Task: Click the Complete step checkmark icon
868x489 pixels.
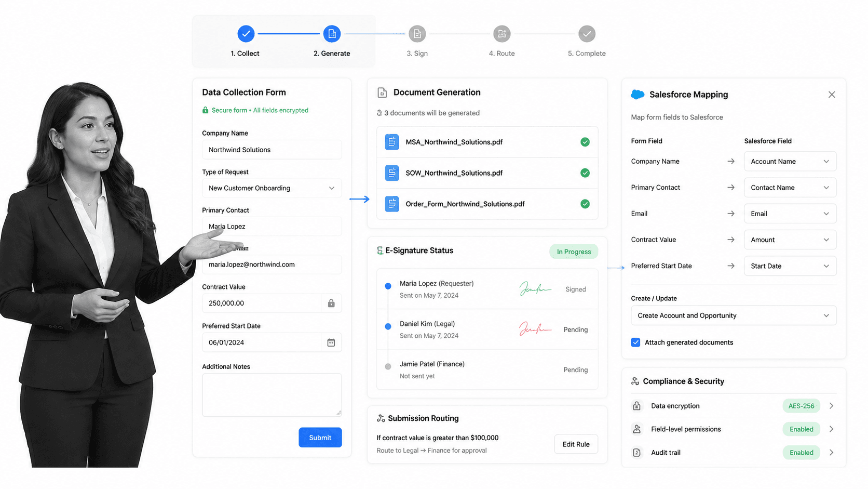Action: click(x=587, y=34)
